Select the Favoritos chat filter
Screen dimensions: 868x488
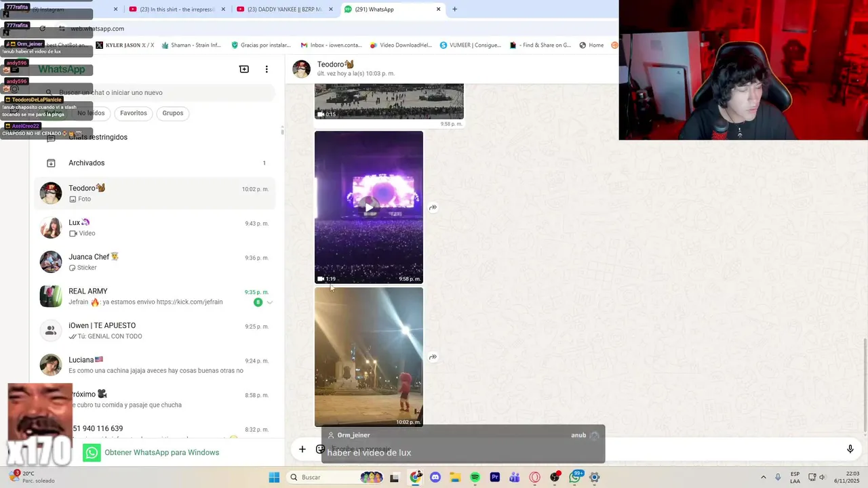(x=134, y=113)
